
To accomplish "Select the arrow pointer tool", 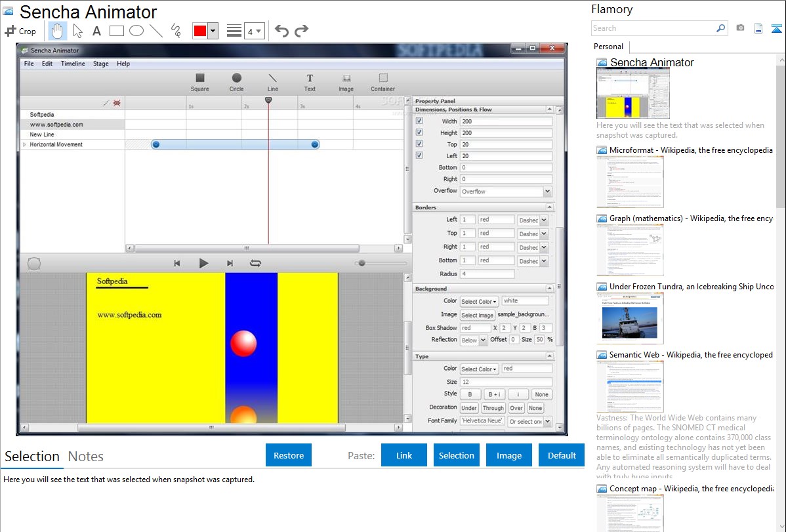I will [x=77, y=31].
